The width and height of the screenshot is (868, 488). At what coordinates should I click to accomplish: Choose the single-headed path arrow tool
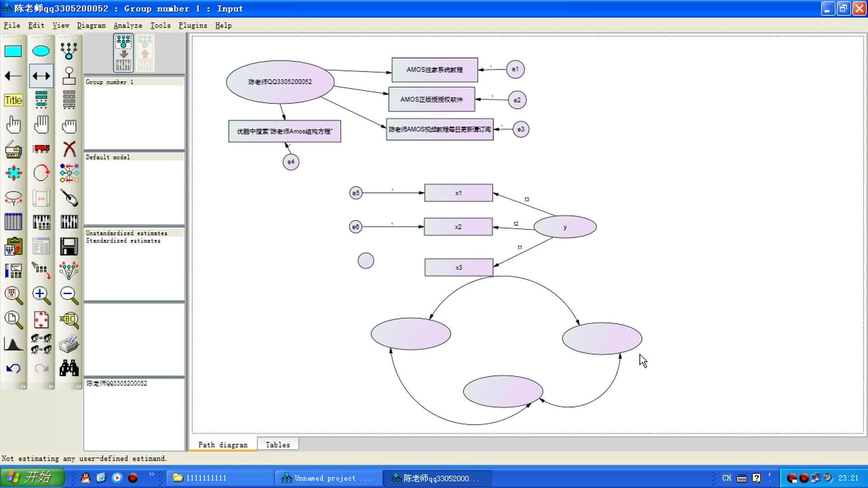[x=13, y=76]
